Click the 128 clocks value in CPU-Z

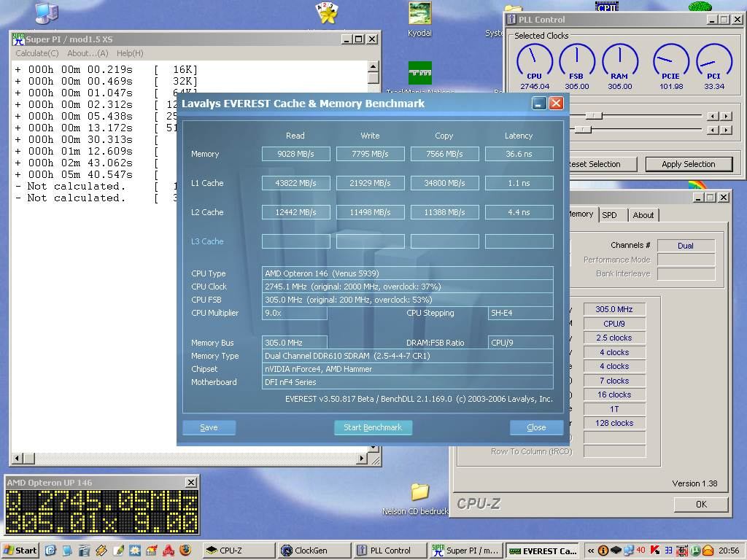tap(614, 423)
